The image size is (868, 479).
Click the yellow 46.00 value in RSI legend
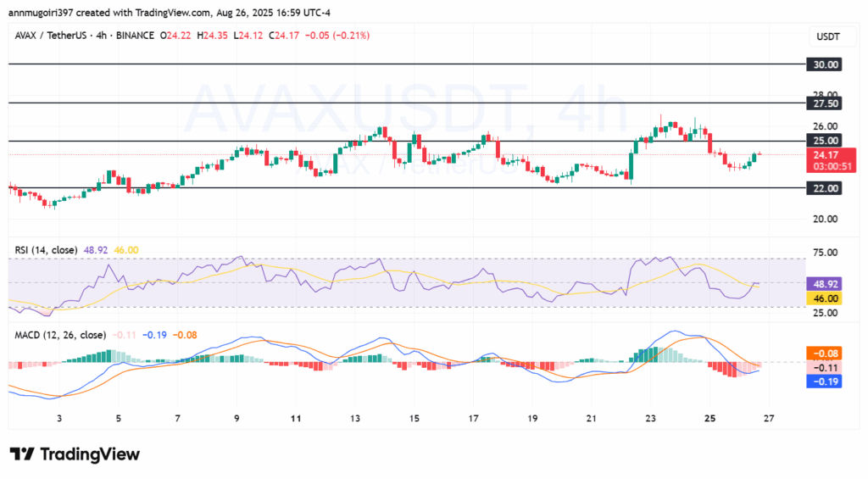126,250
